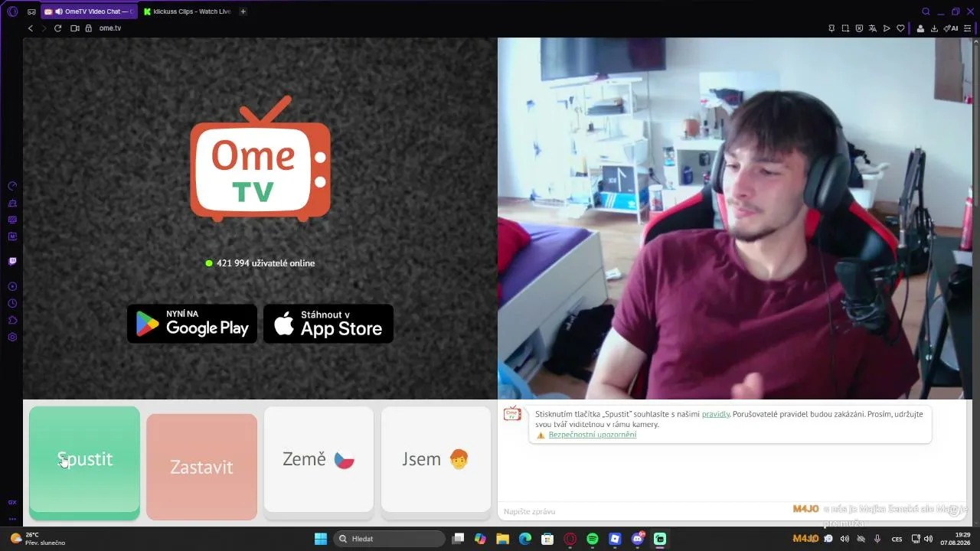This screenshot has height=551, width=980.
Task: Start chatting with the Spustit button
Action: [x=84, y=462]
